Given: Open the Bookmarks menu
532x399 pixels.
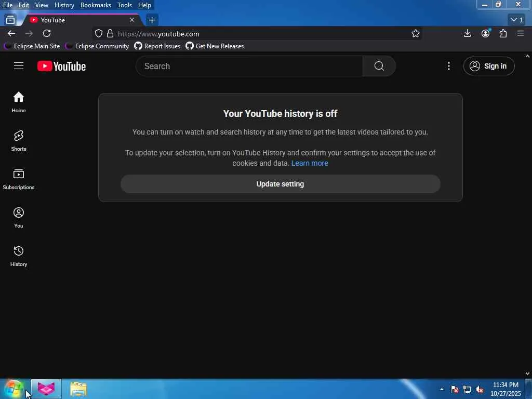Looking at the screenshot, I should pos(96,5).
